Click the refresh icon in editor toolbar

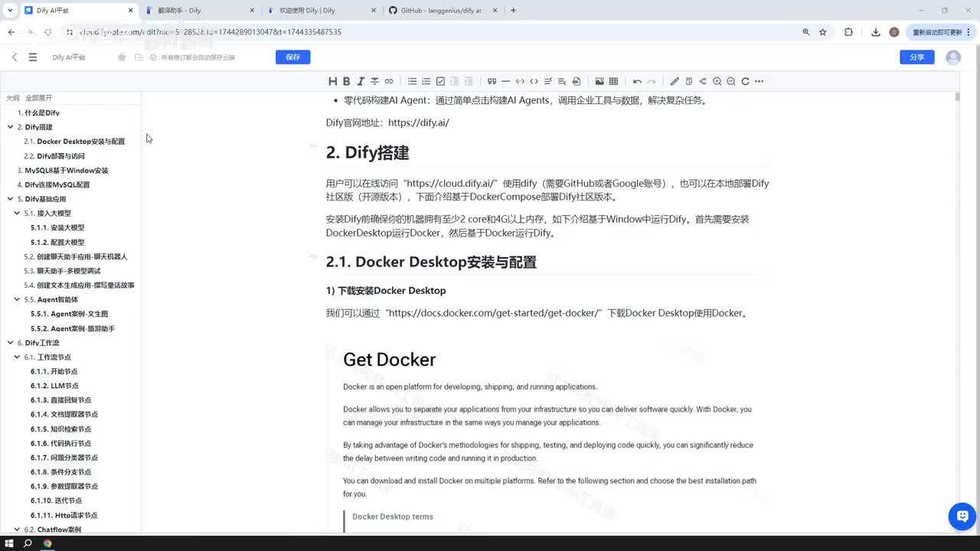[745, 81]
